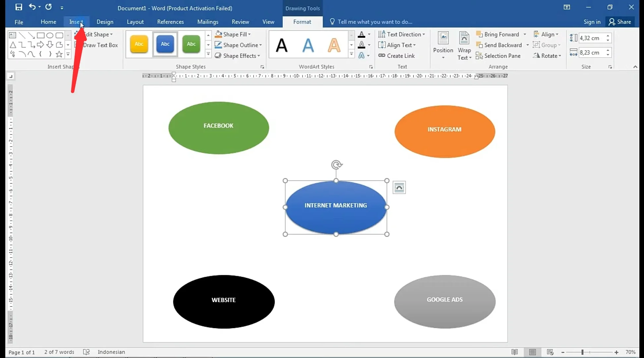Select the Text Box shape in the shapes gallery

point(13,35)
